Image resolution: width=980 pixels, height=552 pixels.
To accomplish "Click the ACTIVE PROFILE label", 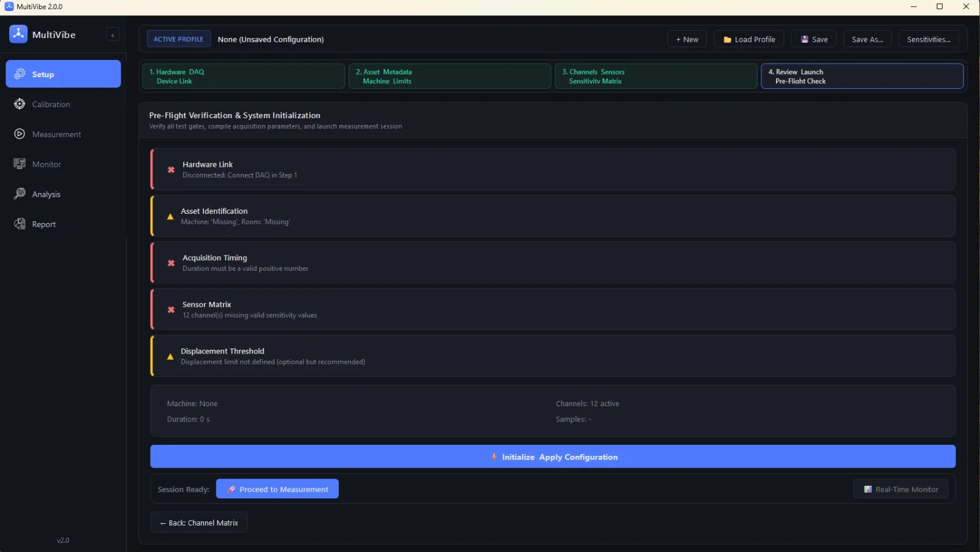I will tap(178, 39).
